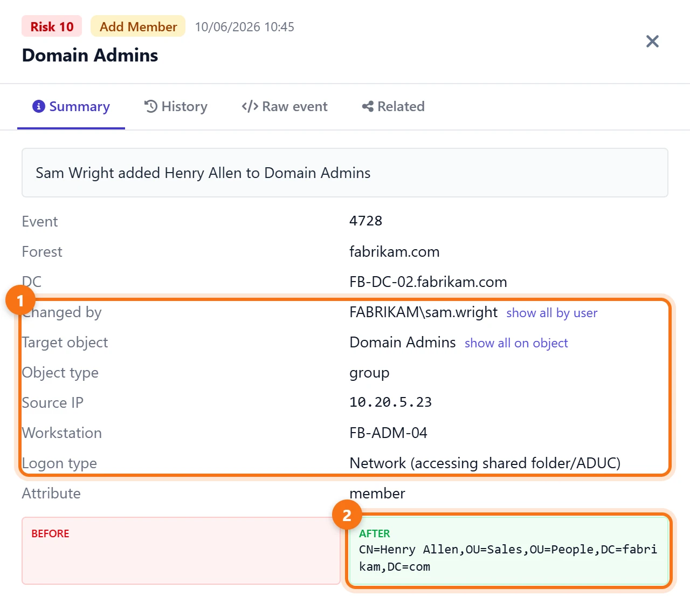Select the FABRIKAM\sam.wright user value
The width and height of the screenshot is (690, 616).
tap(423, 312)
